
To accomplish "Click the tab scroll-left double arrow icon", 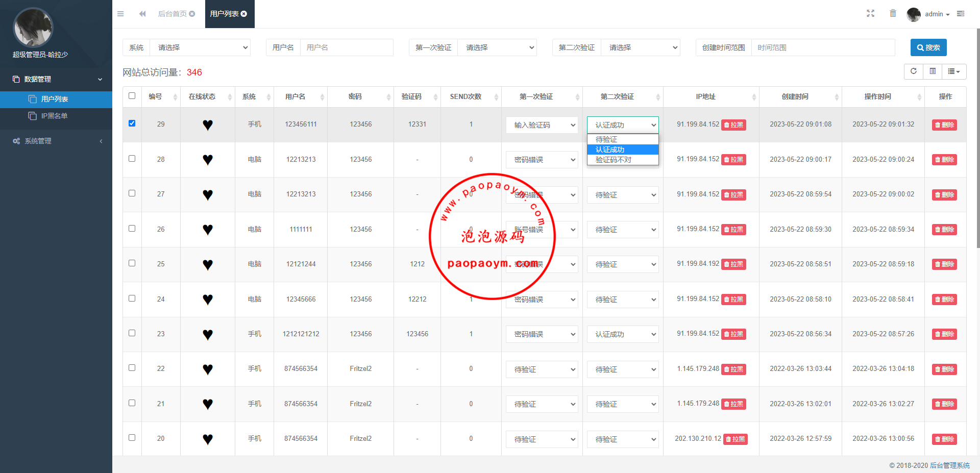I will click(142, 14).
